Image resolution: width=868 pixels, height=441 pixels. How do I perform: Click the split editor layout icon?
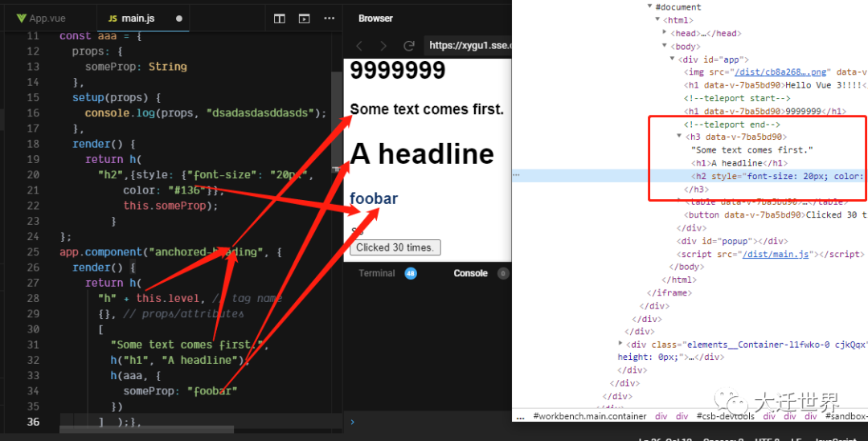click(280, 18)
